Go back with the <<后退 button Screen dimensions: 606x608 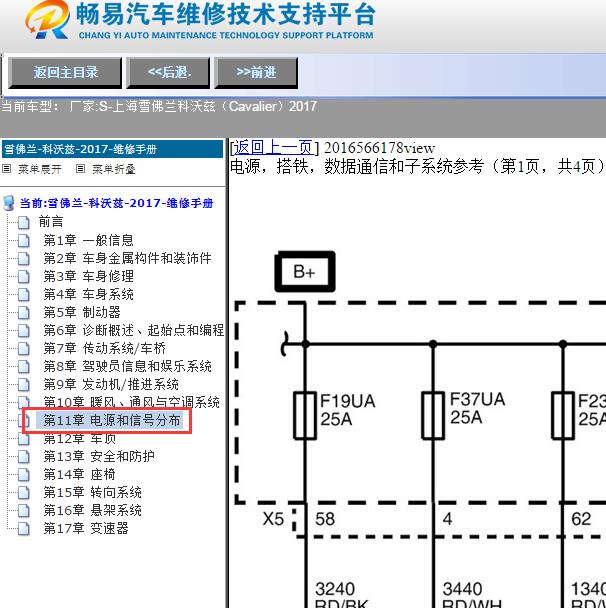click(169, 73)
